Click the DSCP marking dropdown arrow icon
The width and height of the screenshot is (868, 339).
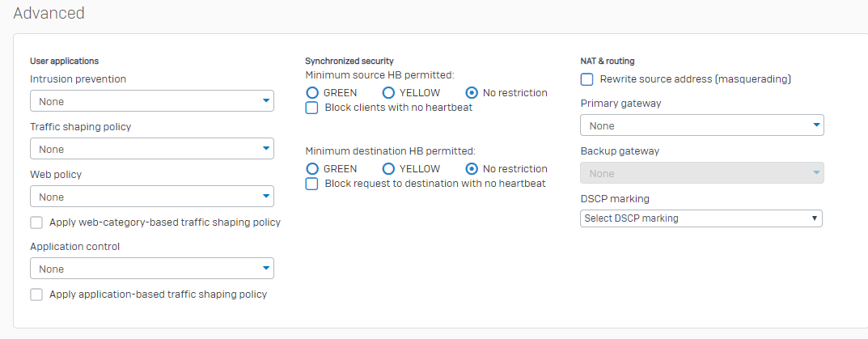(x=815, y=218)
